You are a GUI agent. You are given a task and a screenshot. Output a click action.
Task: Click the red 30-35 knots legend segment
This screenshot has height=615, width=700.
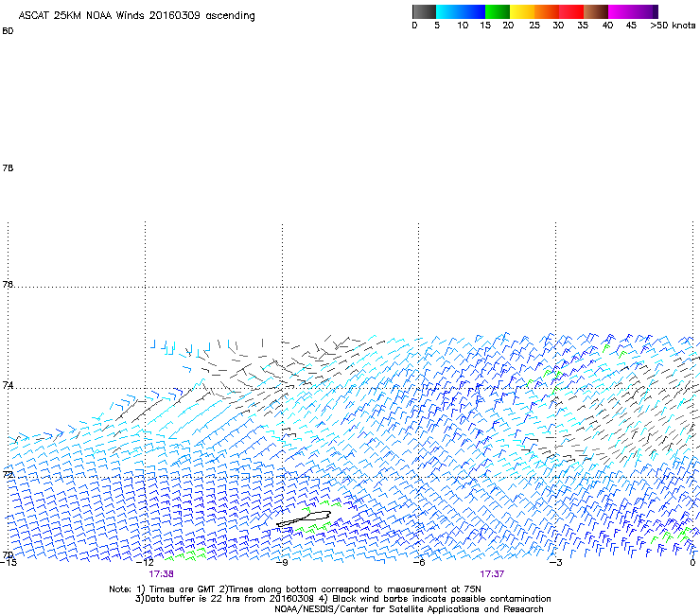[571, 11]
